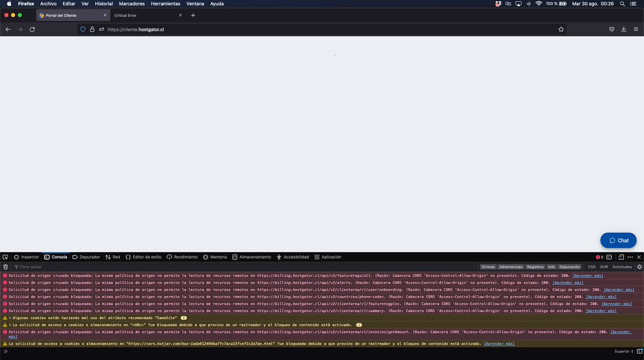The width and height of the screenshot is (644, 360).
Task: Close the Portal del Cliente tab
Action: point(105,15)
